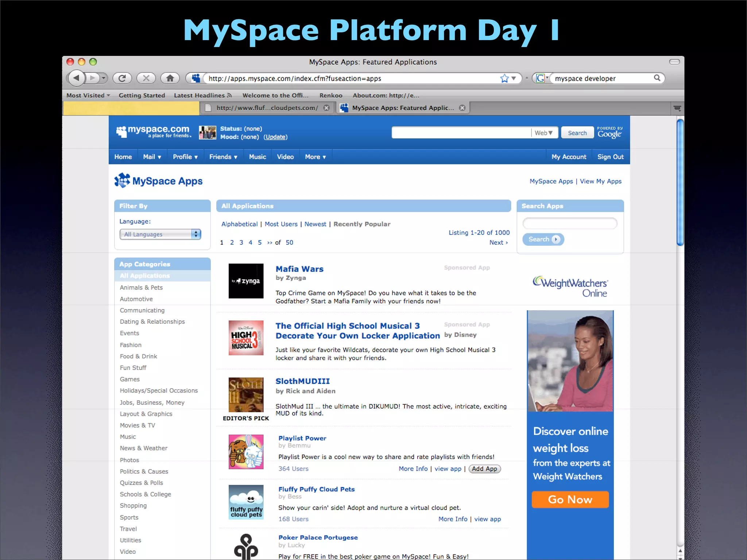Click Go Now on Weight Watchers ad

coord(570,499)
